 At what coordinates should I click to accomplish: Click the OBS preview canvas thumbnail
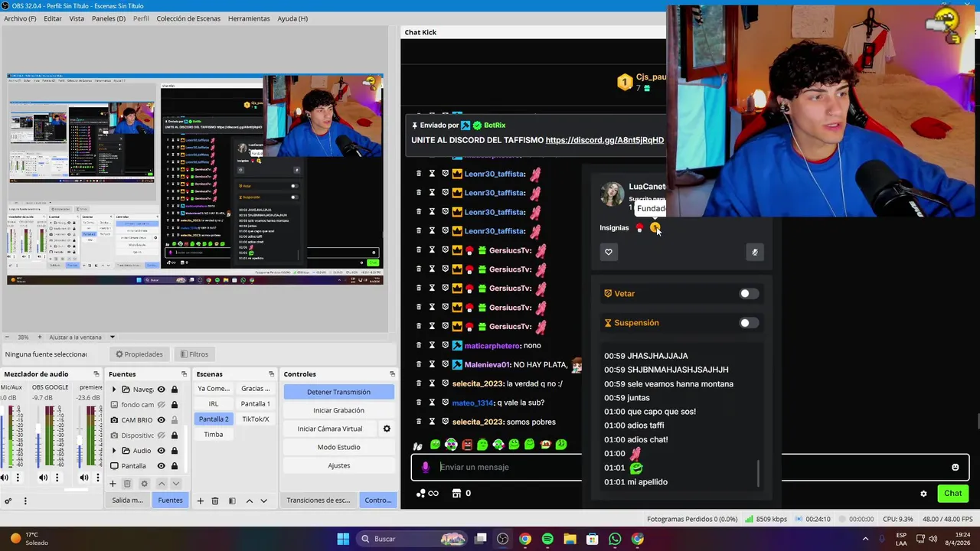pos(195,179)
